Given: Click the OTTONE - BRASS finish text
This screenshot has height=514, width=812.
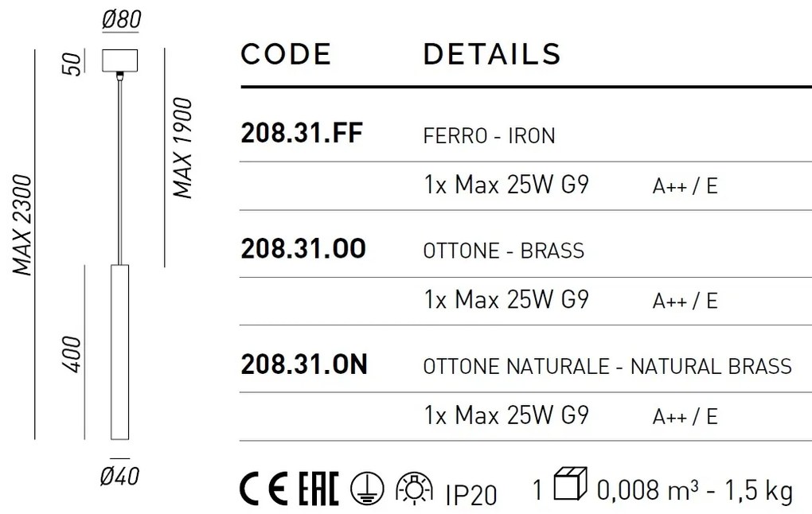Looking at the screenshot, I should (x=504, y=251).
